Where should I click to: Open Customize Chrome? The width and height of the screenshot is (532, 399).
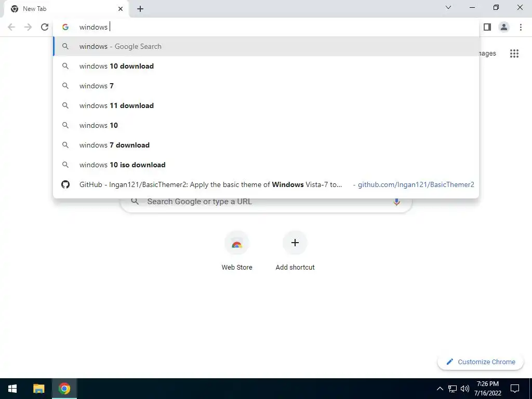(481, 362)
